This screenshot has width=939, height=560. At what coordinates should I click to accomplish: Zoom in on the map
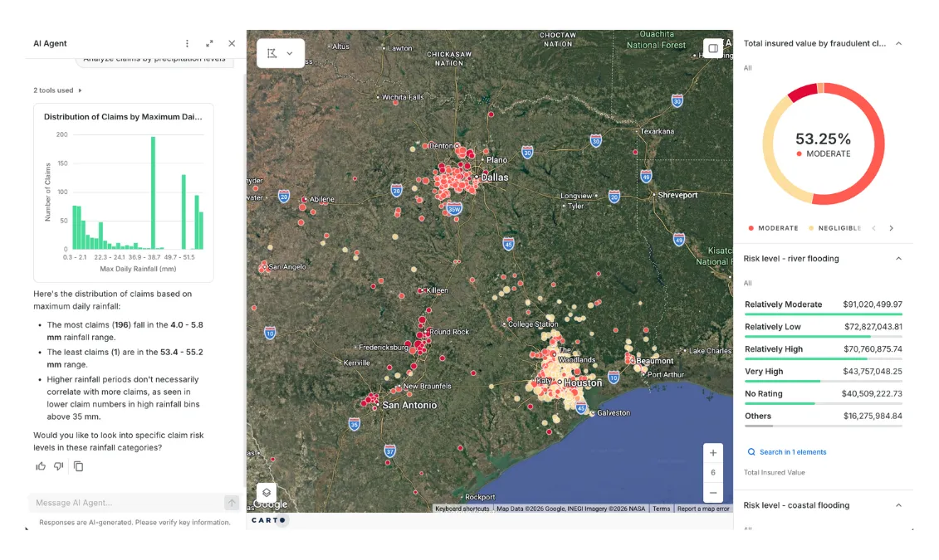click(712, 453)
